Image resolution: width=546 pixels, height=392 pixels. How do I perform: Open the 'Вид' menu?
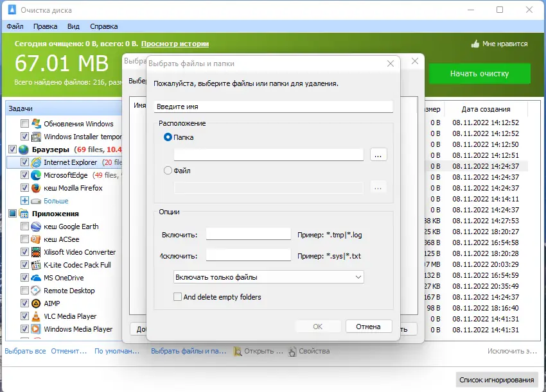click(73, 26)
